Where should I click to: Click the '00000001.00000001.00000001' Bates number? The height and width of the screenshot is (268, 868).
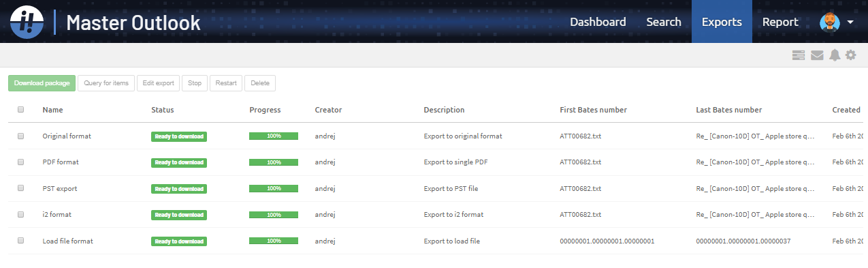coord(607,241)
